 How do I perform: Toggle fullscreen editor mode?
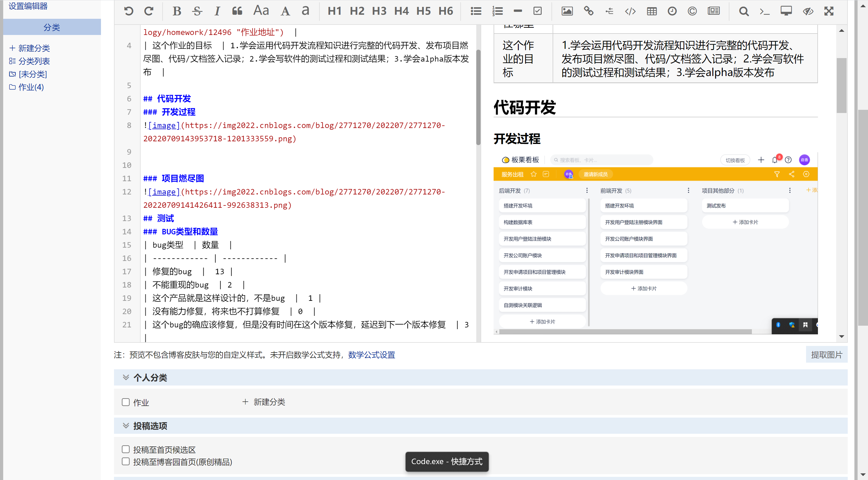(829, 11)
